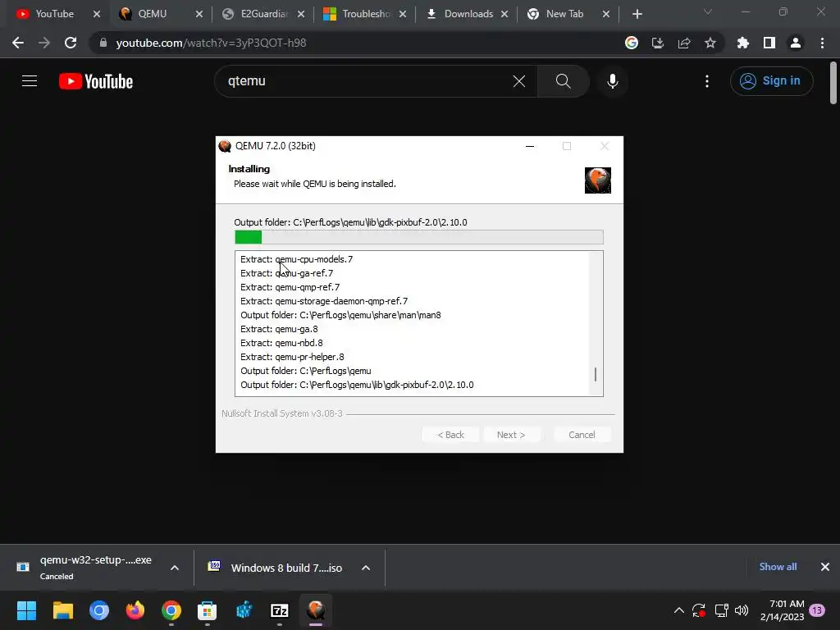Close the YouTube browser tab
The height and width of the screenshot is (630, 840).
pos(97,14)
